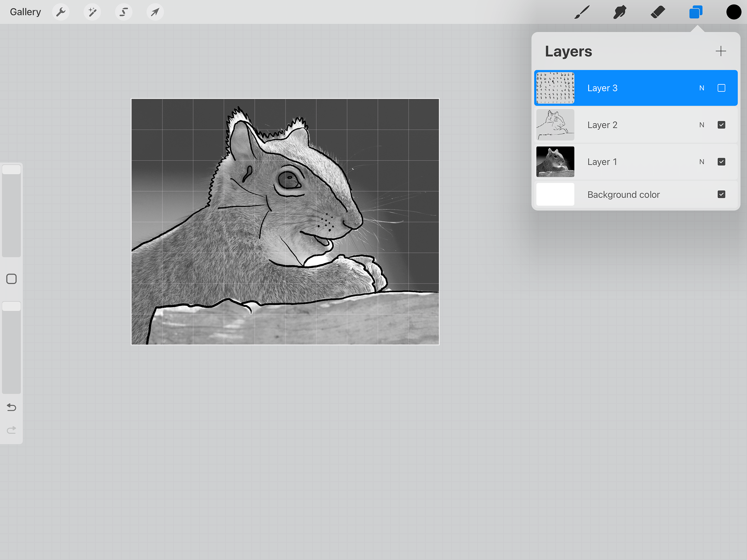Screen dimensions: 747x560
Task: Tap the Undo arrow
Action: coord(12,407)
